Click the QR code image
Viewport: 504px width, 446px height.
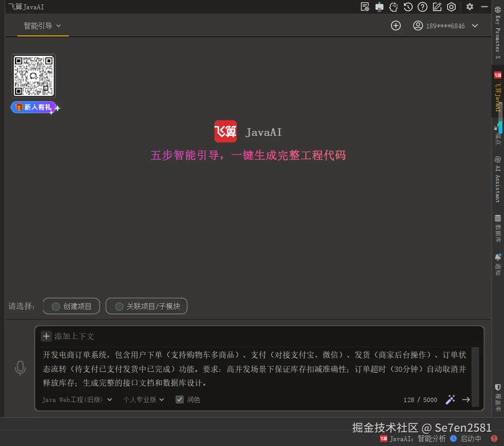(34, 76)
